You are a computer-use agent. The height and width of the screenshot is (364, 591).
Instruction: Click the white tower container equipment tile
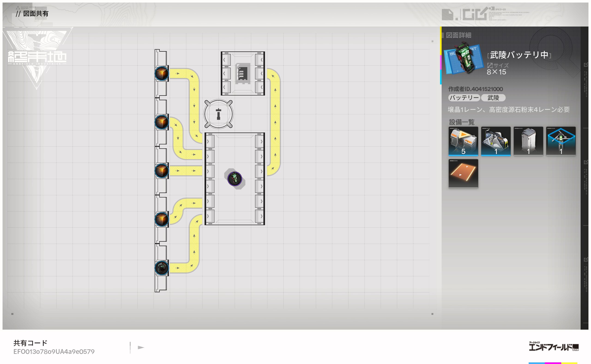[528, 141]
